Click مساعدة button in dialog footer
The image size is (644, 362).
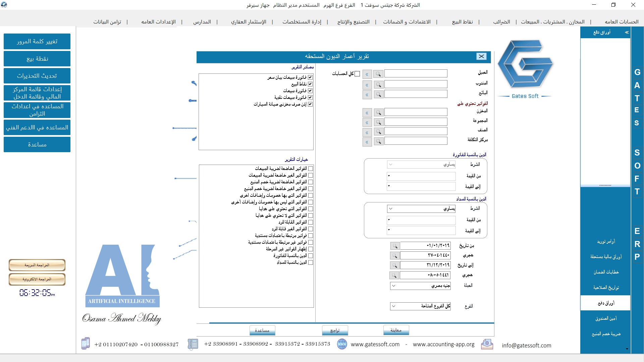point(262,330)
